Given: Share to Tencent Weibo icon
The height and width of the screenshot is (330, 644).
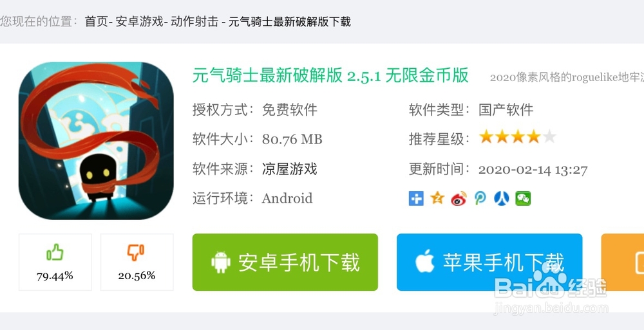Looking at the screenshot, I should tap(480, 199).
